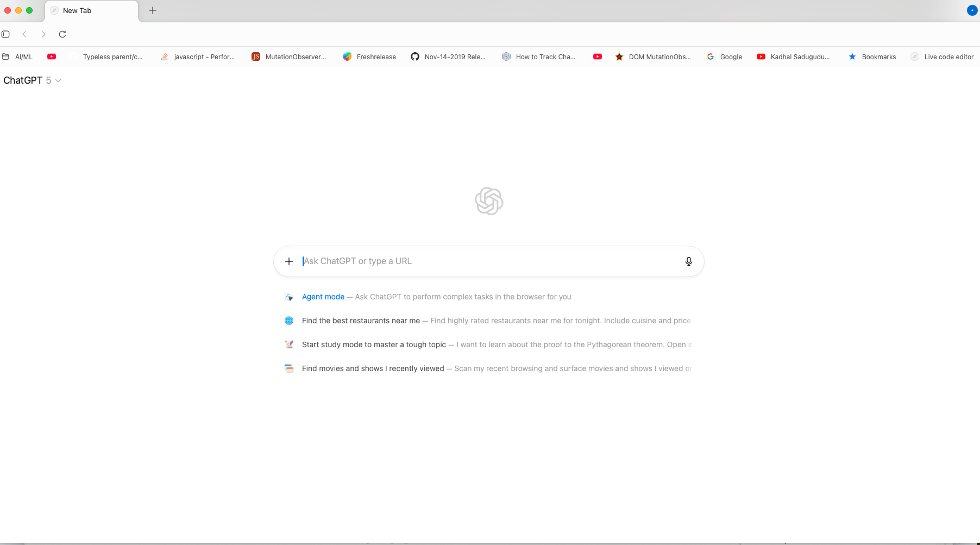Open the MutationObserver JS bookmark

click(x=289, y=57)
